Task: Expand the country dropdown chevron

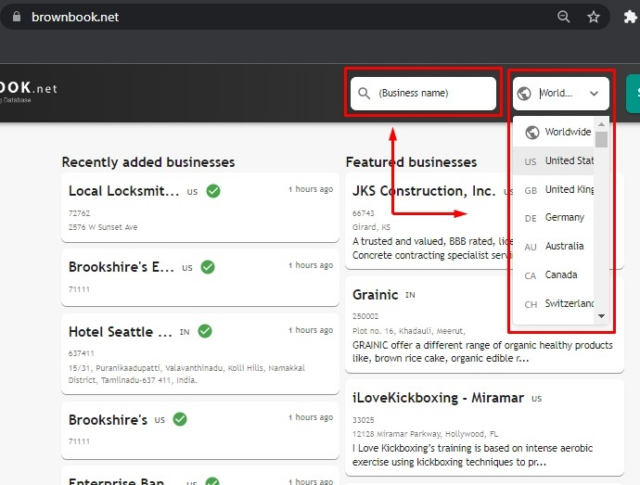Action: point(594,93)
